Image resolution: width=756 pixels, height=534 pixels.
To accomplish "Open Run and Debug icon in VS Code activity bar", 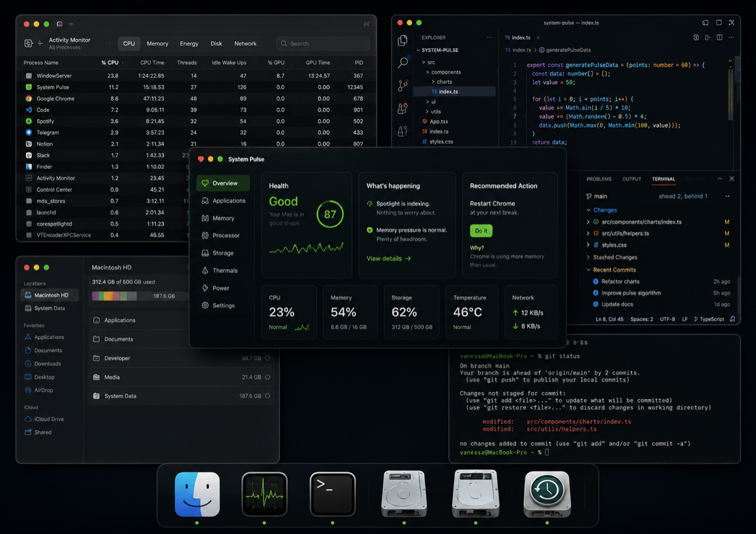I will pos(403,108).
